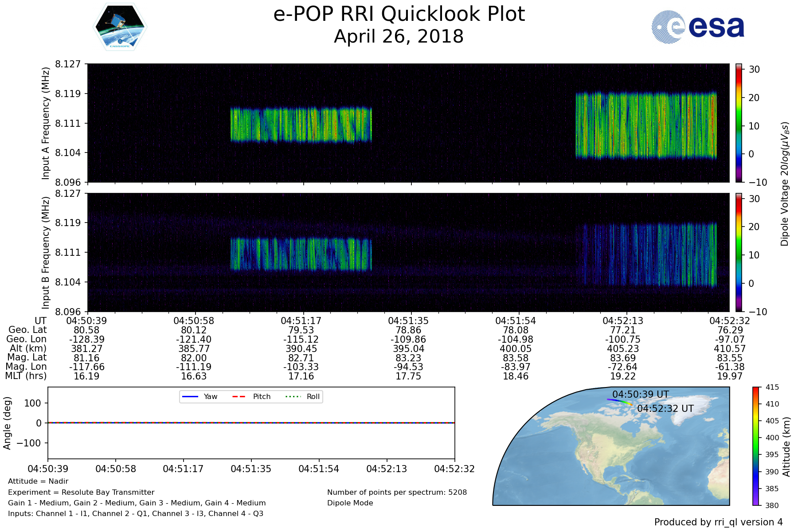Viewport: 798px width, 532px height.
Task: Click the Input A dipole voltage colorbar
Action: pos(739,123)
